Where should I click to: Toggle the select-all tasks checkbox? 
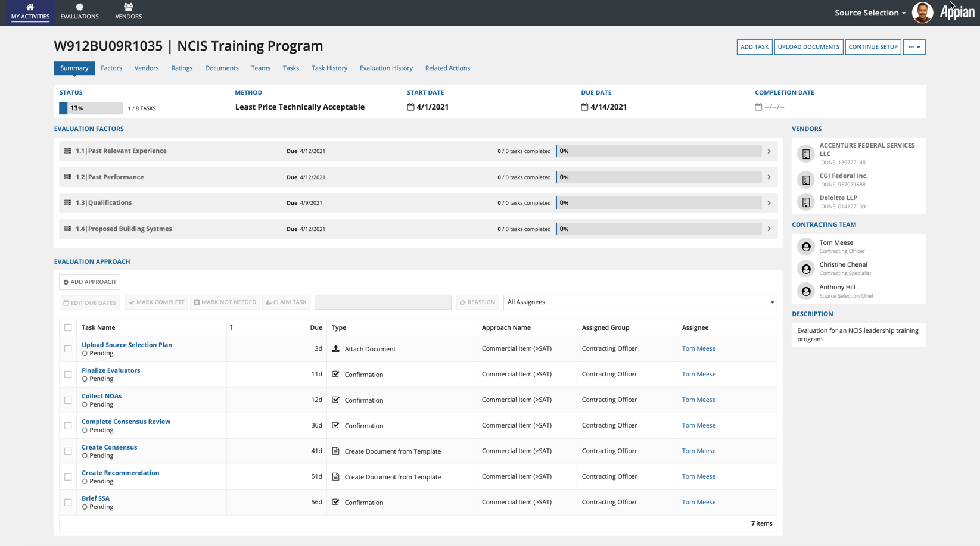click(x=68, y=327)
